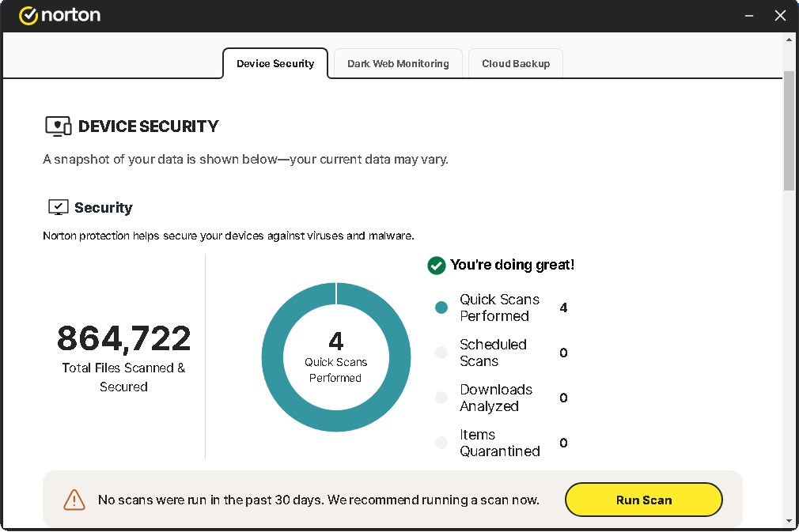Click the vertical scrollbar thumb

(789, 130)
